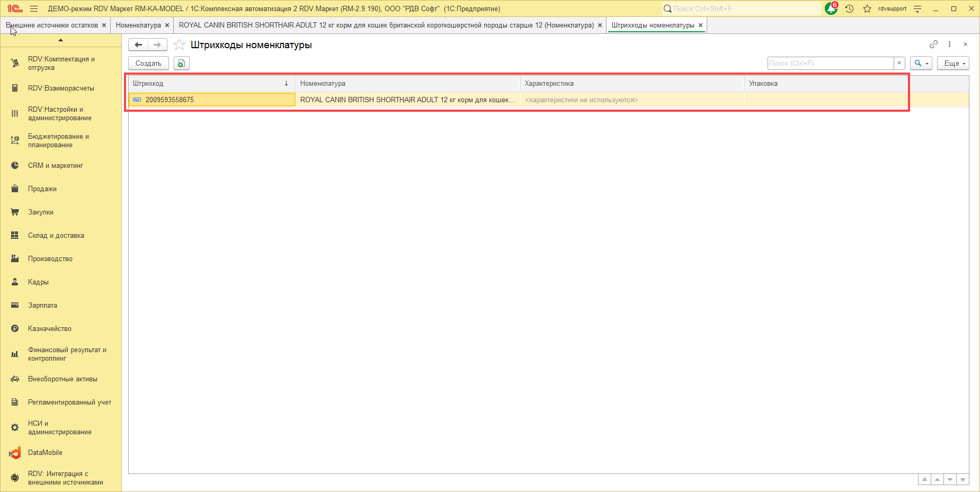Expand the search options dropdown with magnifier
This screenshot has height=492, width=980.
(x=921, y=63)
